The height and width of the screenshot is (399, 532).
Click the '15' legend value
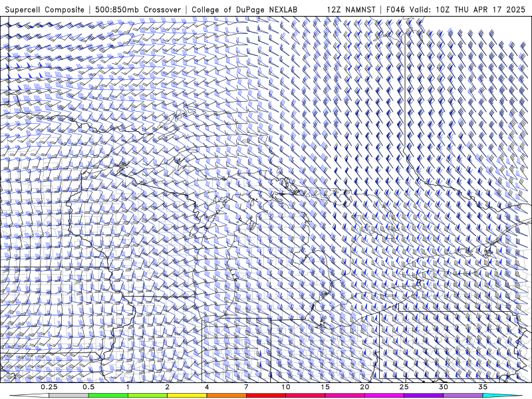coord(325,387)
